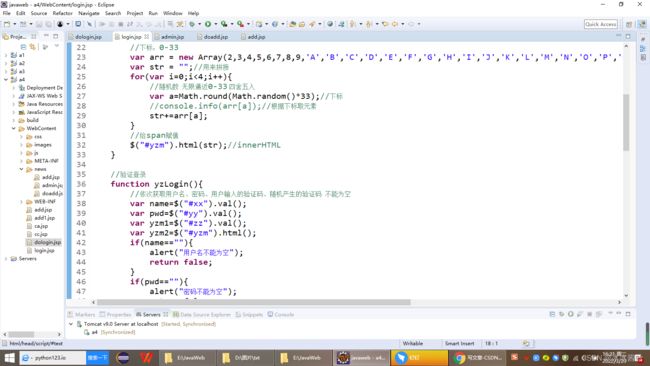Select the Deployment Descriptor node

[44, 87]
